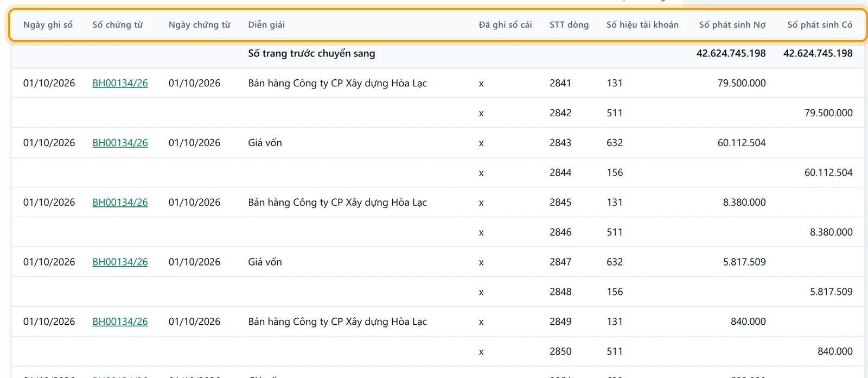The height and width of the screenshot is (378, 868).
Task: Click the 'Số phát sinh Có' header
Action: coord(820,25)
